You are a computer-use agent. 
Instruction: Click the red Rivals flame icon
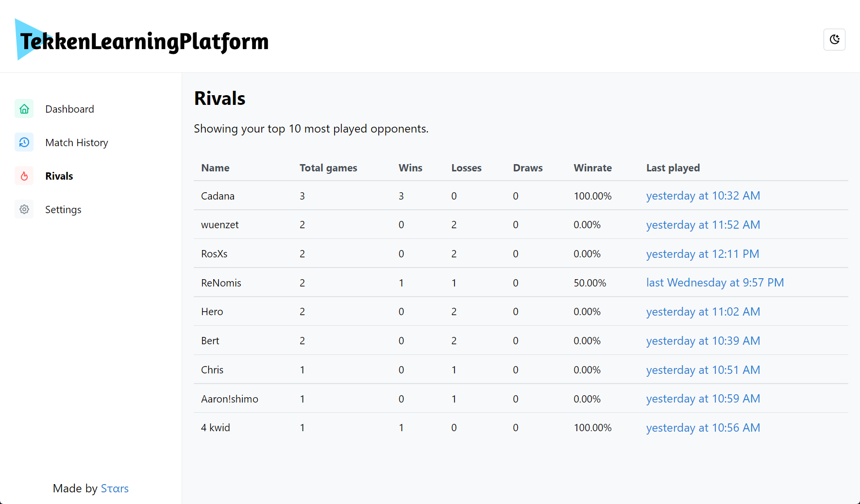(x=24, y=176)
